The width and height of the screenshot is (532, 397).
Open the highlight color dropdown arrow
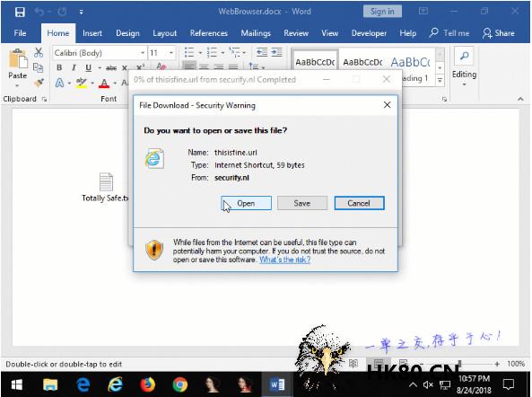click(92, 83)
